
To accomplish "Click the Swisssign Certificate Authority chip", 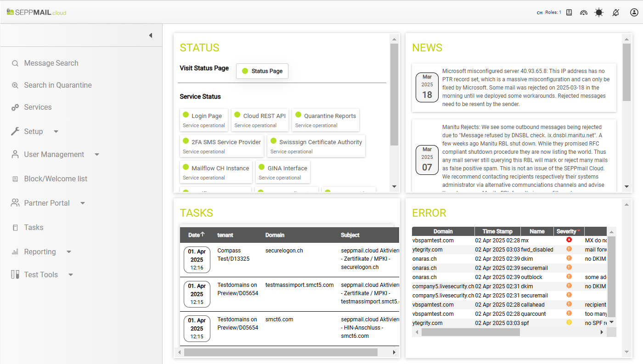I will click(x=316, y=146).
